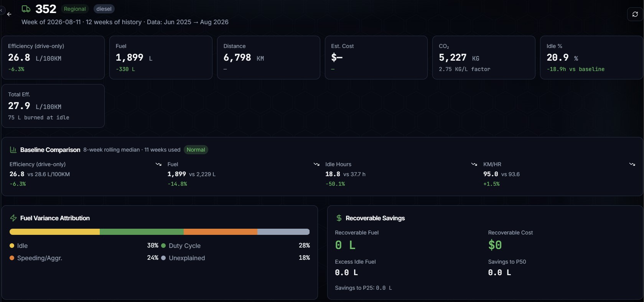Screen dimensions: 644x302
Task: Collapse the sidebar chevron at top left
Action: coord(2,10)
